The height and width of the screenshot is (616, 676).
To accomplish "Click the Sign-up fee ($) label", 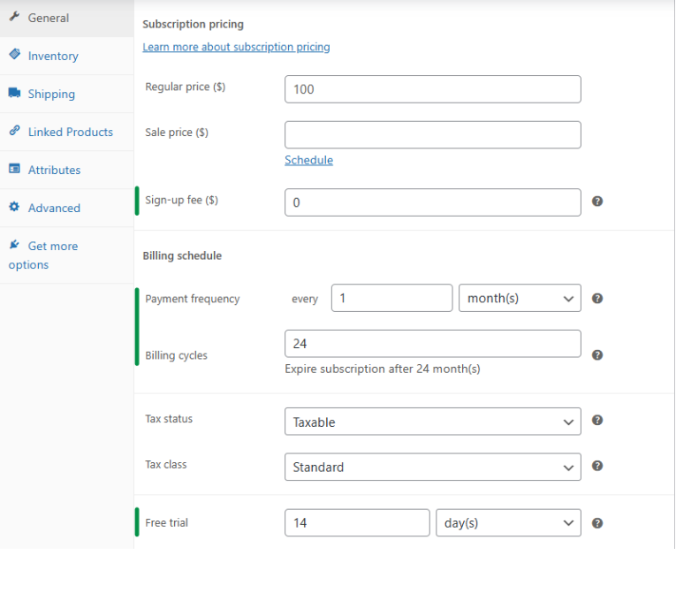I will click(x=181, y=200).
